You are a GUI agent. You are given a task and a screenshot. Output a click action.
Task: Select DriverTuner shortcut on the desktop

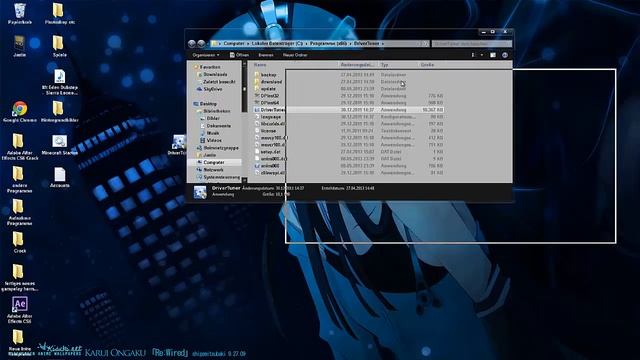(178, 144)
